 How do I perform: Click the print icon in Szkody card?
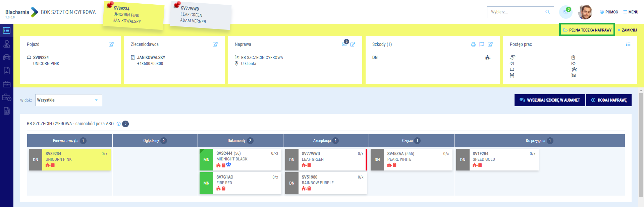tap(473, 44)
